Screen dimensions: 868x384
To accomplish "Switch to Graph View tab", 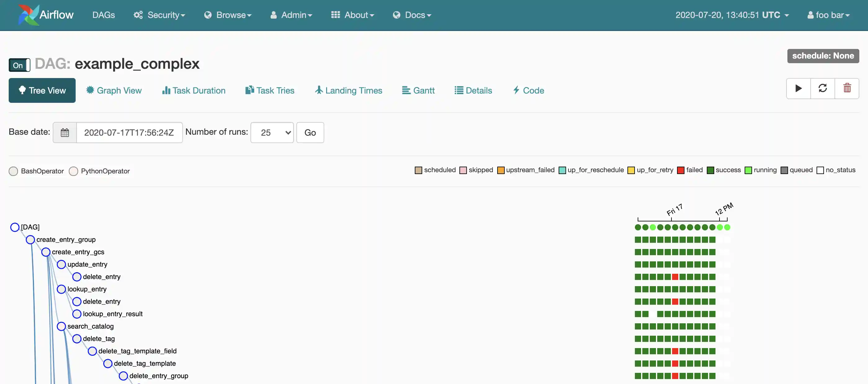I will (114, 90).
